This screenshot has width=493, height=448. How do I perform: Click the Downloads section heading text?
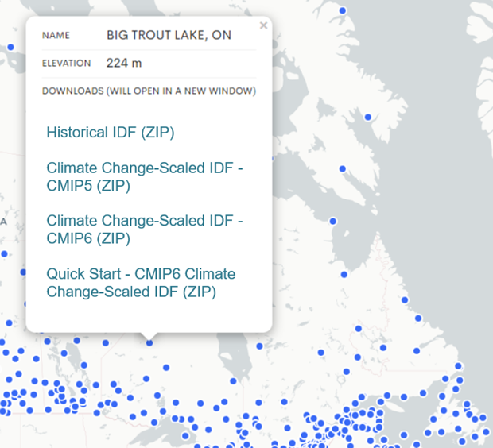[149, 91]
